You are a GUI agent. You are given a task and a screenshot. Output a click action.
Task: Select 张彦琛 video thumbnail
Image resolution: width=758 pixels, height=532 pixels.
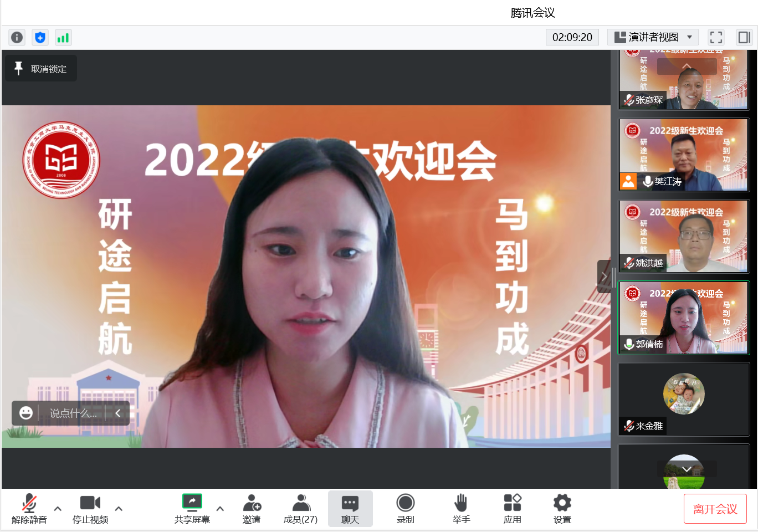pyautogui.click(x=684, y=79)
